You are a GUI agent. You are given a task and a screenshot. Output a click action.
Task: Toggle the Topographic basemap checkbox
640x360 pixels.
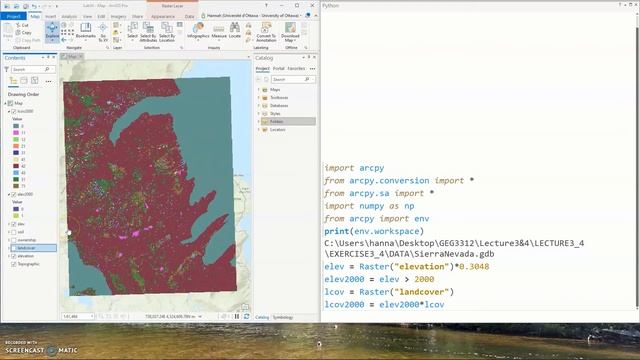(x=13, y=264)
